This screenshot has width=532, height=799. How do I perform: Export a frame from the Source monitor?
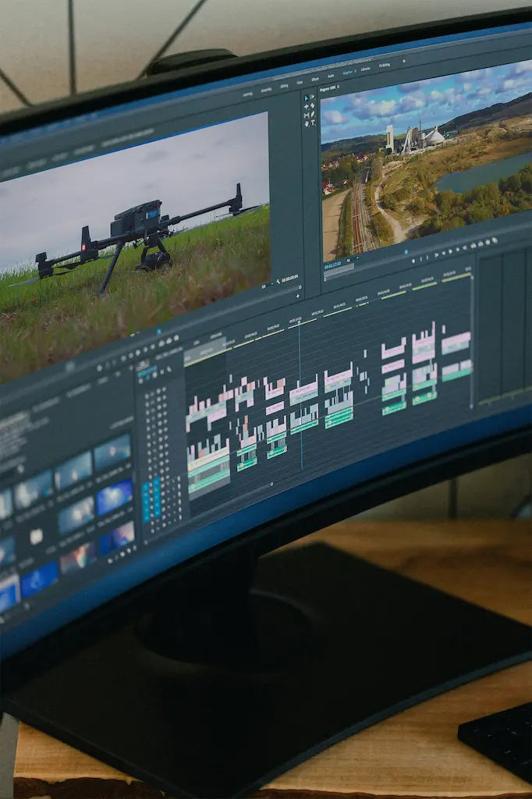[176, 338]
